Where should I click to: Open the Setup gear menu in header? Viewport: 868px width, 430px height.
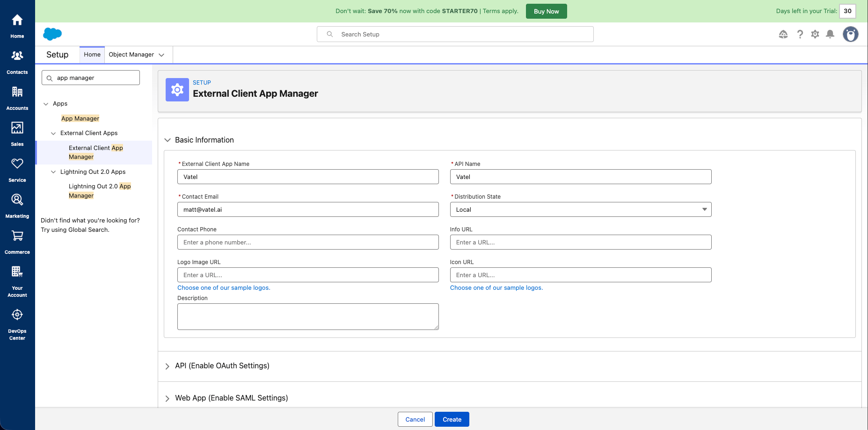815,34
